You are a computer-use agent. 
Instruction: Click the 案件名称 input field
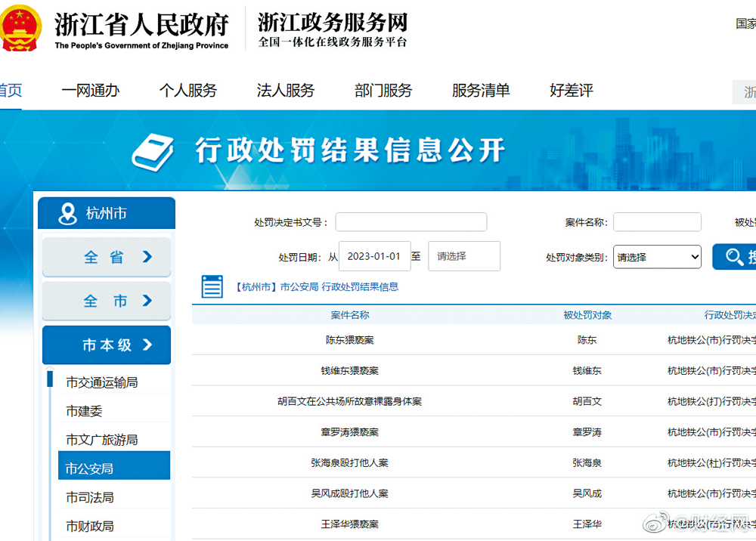pos(657,221)
